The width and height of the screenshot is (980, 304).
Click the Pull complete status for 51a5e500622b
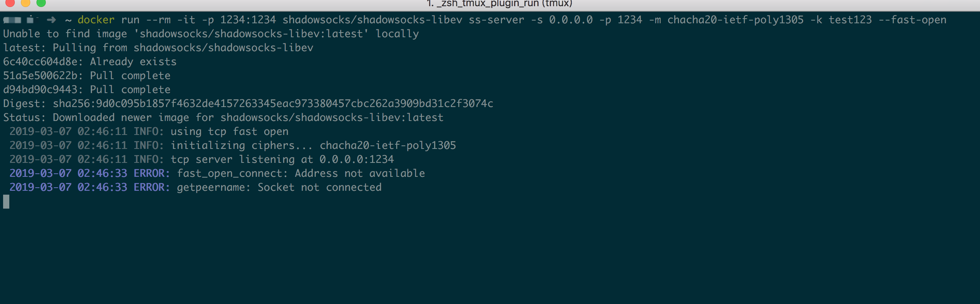[130, 75]
